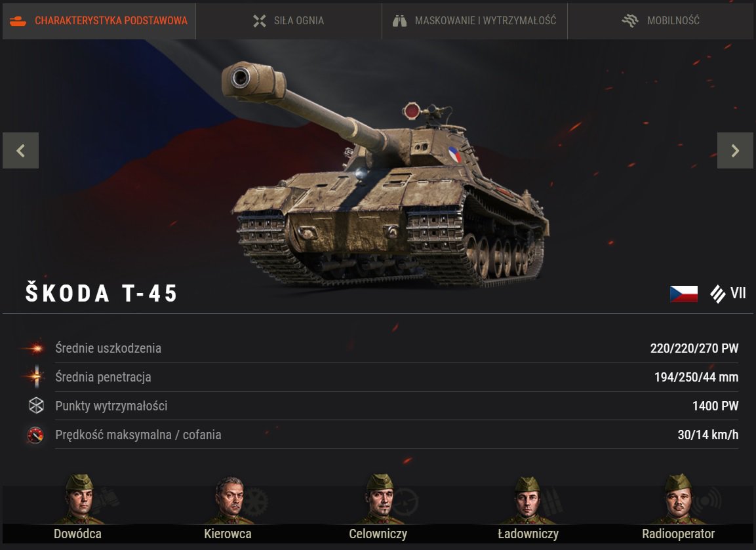Click the Średnia penetracja icon
756x550 pixels.
pyautogui.click(x=35, y=376)
